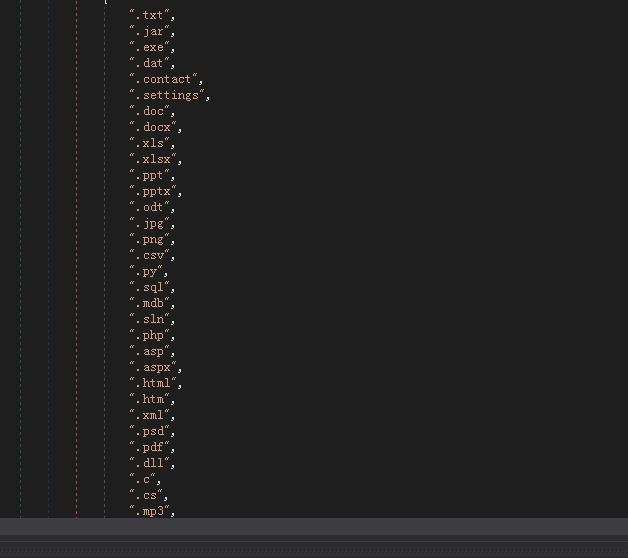Click the ".pptx" extension entry
Viewport: 628px width, 558px height.
coord(153,192)
